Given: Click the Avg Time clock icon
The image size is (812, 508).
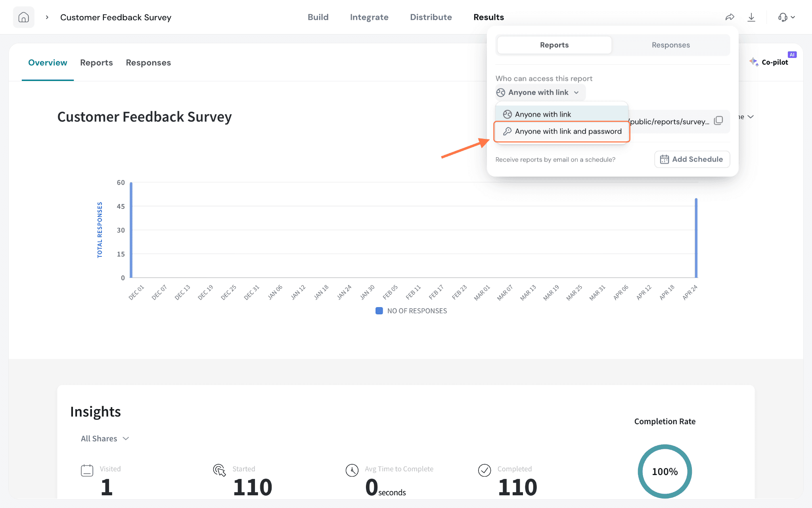Looking at the screenshot, I should tap(352, 470).
